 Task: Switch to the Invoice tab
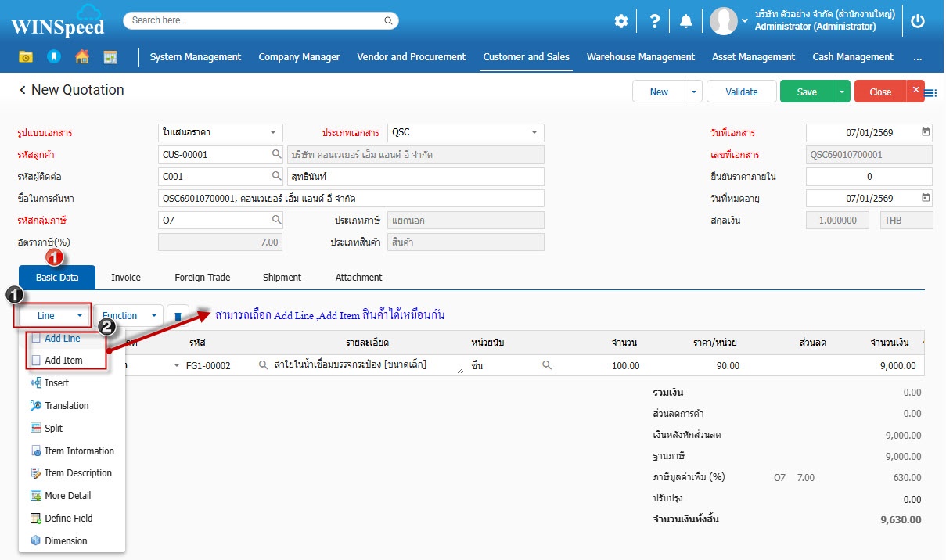[x=126, y=278]
